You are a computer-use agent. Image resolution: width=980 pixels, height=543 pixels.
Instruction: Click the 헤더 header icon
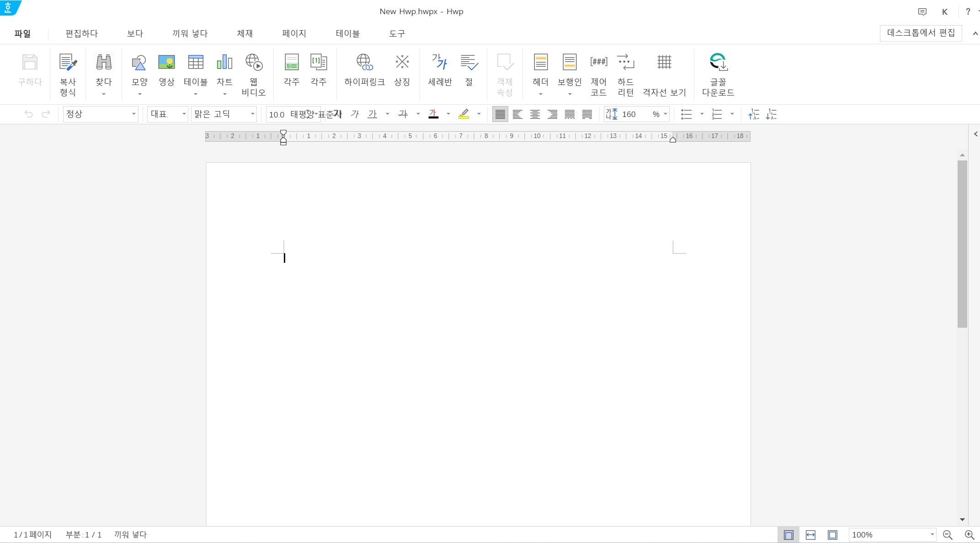pyautogui.click(x=541, y=62)
